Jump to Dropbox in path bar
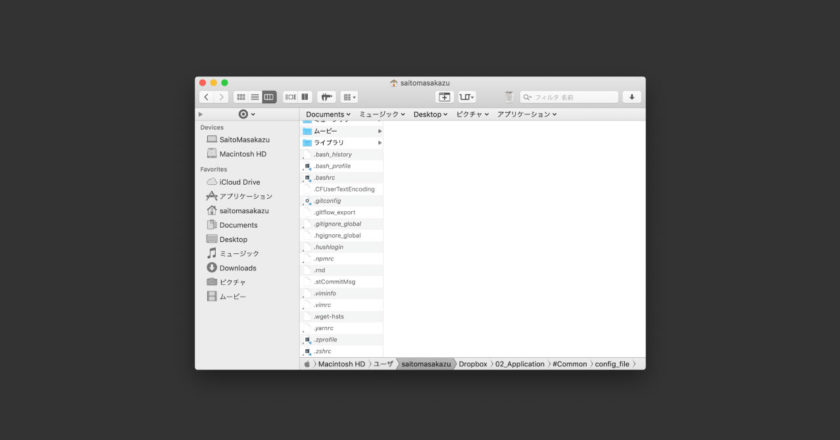 tap(472, 364)
